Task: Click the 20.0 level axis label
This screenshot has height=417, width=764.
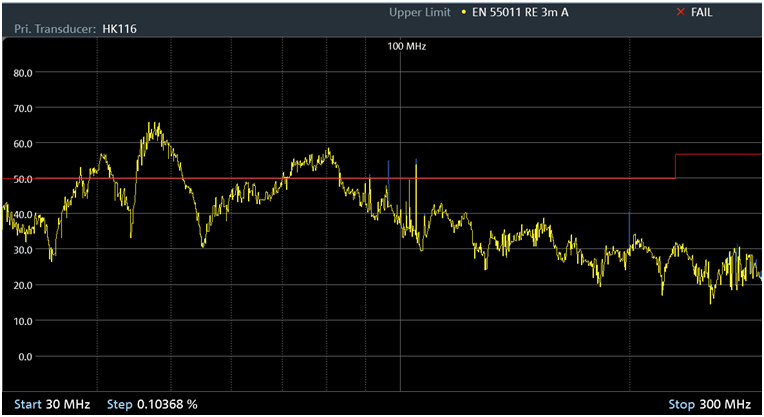Action: pyautogui.click(x=23, y=285)
